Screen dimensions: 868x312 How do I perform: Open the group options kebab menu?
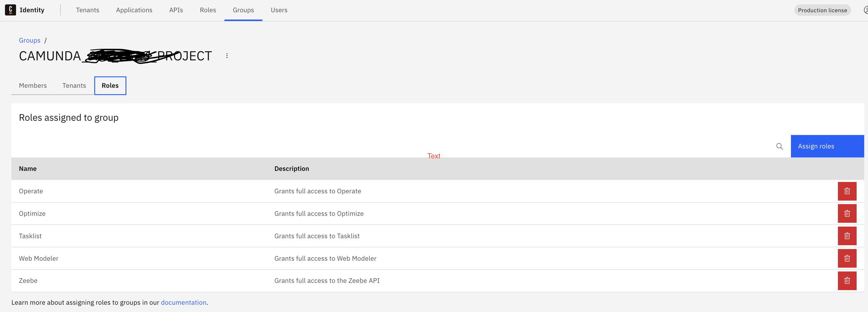pos(227,56)
